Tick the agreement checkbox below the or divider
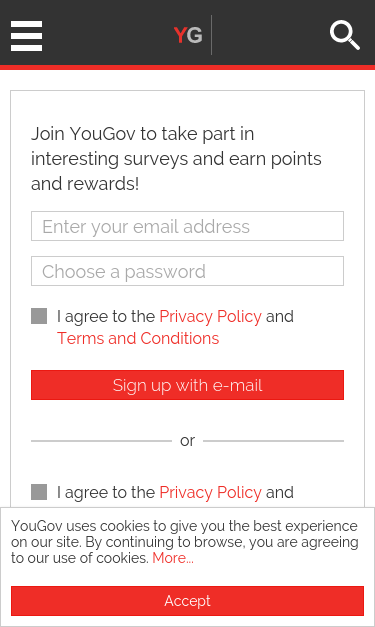375x627 pixels. [39, 492]
